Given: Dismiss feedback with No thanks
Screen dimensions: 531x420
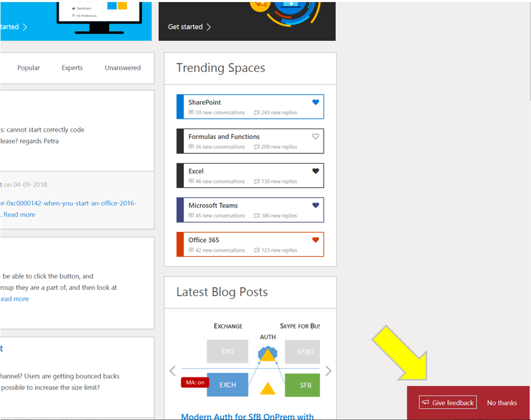Looking at the screenshot, I should tap(502, 403).
